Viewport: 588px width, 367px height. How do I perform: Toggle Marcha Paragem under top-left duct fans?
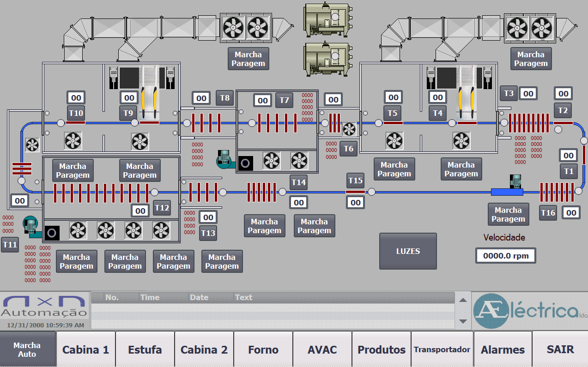click(248, 59)
